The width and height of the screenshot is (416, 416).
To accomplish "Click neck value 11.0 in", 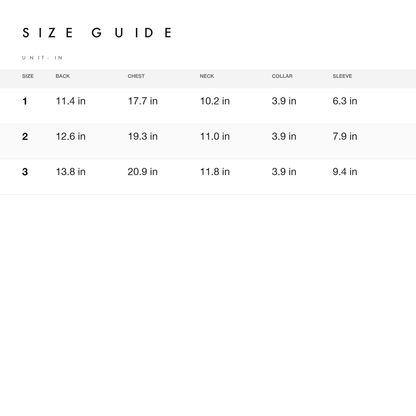I will (x=215, y=136).
